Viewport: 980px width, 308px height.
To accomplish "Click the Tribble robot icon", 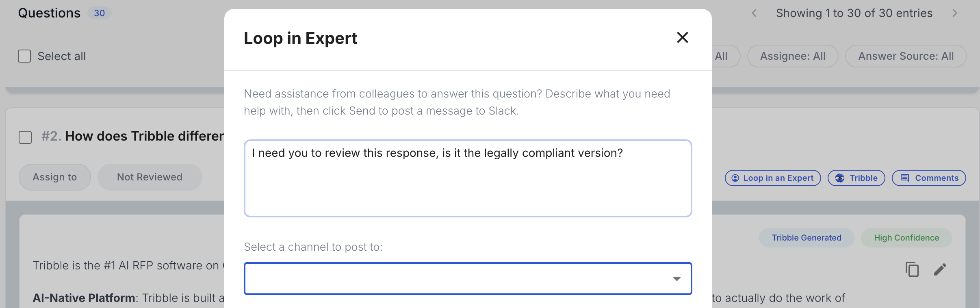I will [x=839, y=178].
